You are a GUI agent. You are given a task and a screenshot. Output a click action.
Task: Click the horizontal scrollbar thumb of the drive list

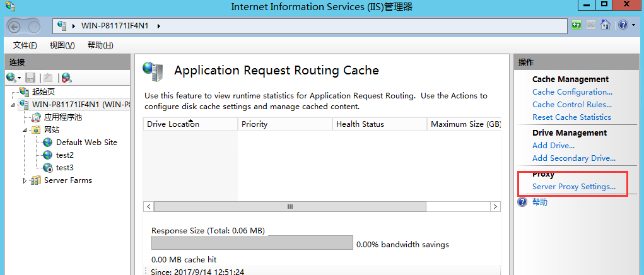click(290, 206)
